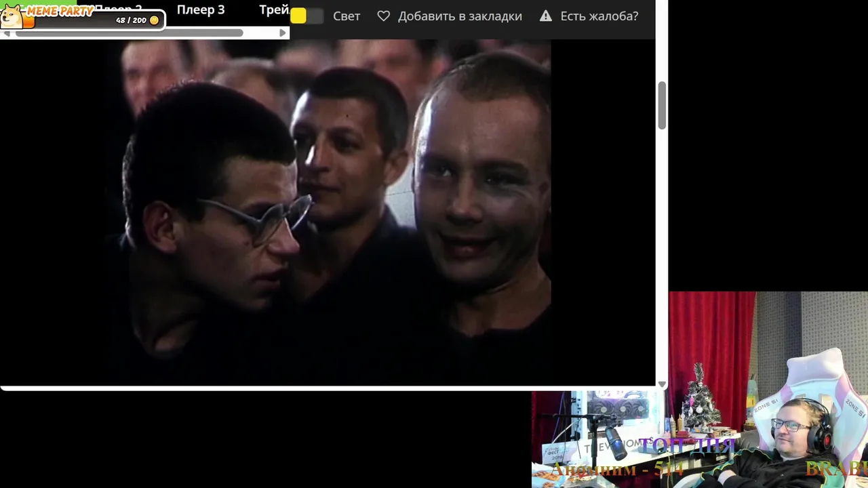Image resolution: width=868 pixels, height=488 pixels.
Task: Click the vertical scrollbar down arrow
Action: [662, 384]
